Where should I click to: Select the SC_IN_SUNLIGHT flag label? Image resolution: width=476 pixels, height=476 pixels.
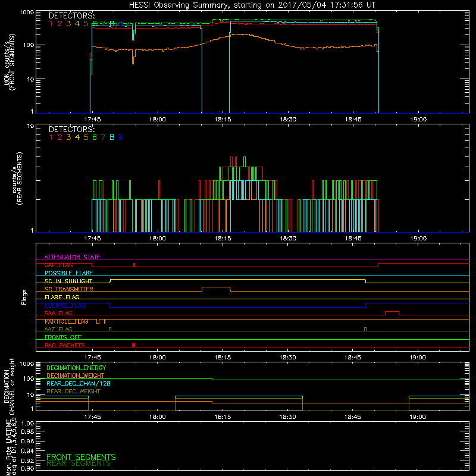click(x=68, y=281)
